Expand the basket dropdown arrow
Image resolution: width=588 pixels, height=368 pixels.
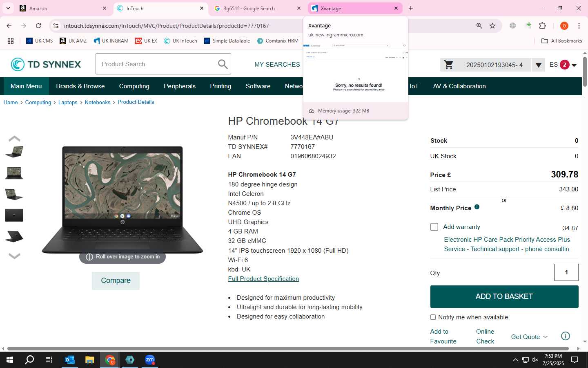(x=538, y=65)
